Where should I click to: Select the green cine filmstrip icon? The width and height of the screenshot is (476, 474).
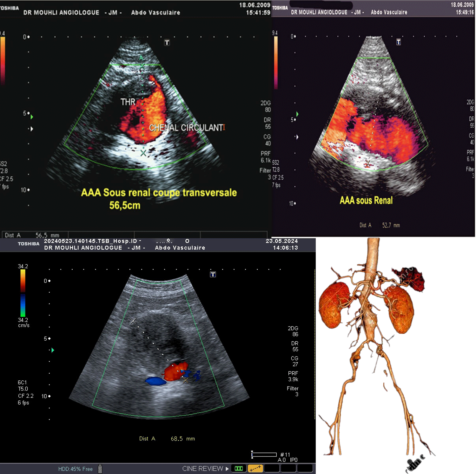pyautogui.click(x=239, y=469)
